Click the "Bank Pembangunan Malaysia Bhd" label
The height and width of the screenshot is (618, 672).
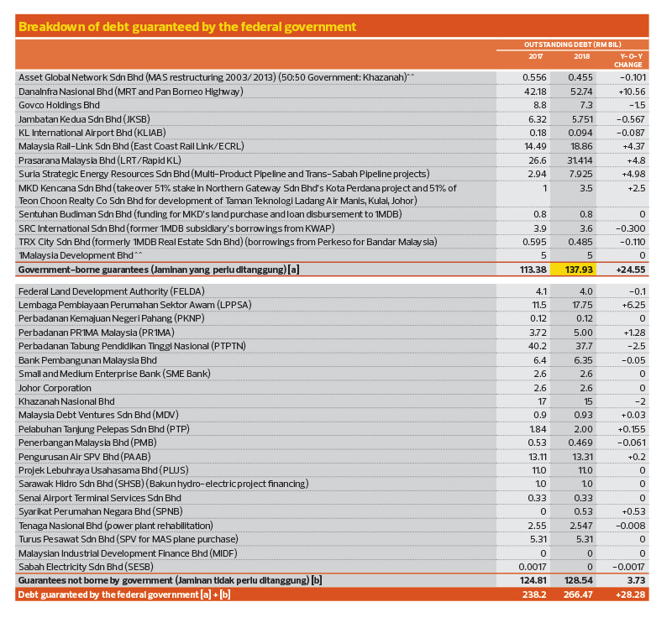(88, 360)
